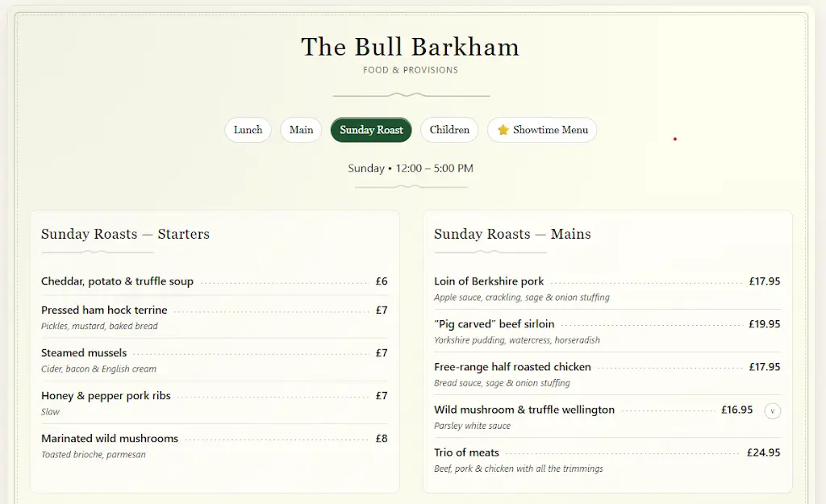Viewport: 826px width, 504px height.
Task: Select the Sunday Roast tab
Action: (371, 130)
